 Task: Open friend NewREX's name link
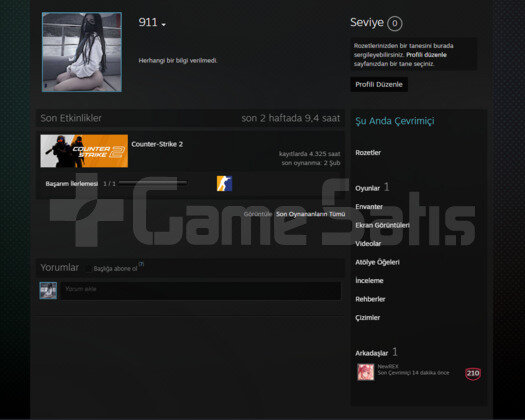388,366
